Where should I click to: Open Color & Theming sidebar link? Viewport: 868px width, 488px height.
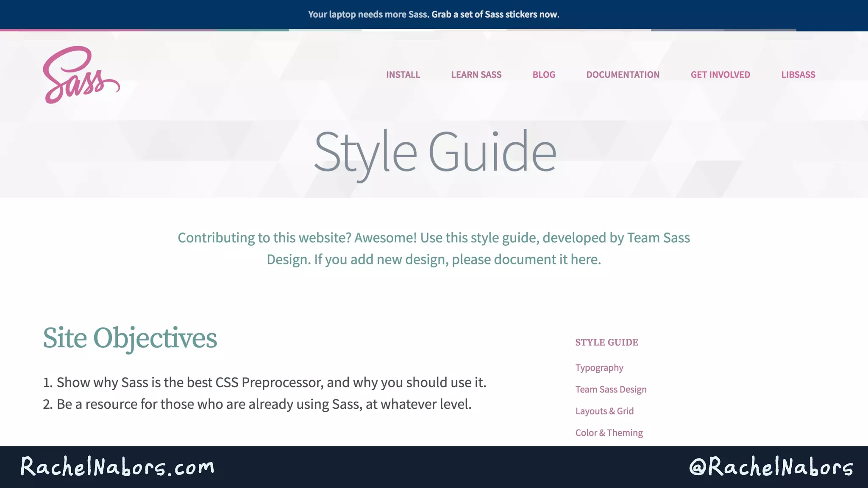[609, 433]
